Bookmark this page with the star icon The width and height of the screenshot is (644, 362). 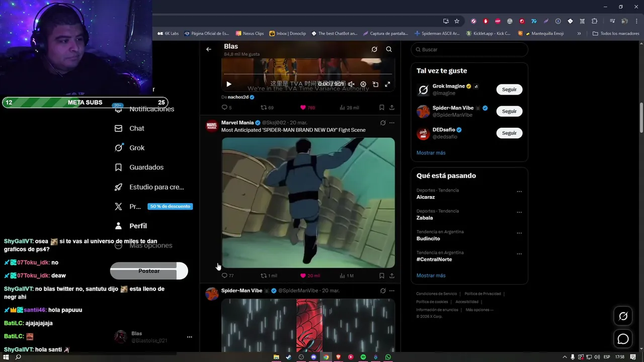point(457,21)
